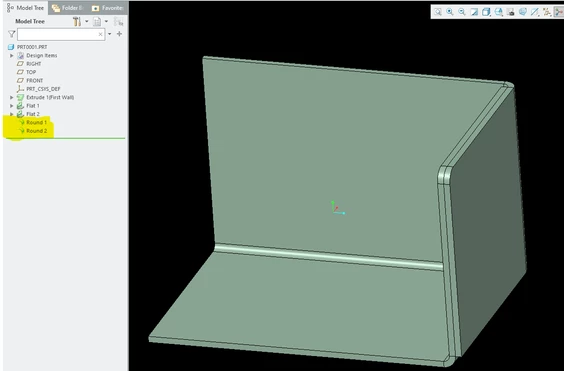Open dropdown arrow beside settings hammer icon
This screenshot has width=564, height=371.
(87, 22)
